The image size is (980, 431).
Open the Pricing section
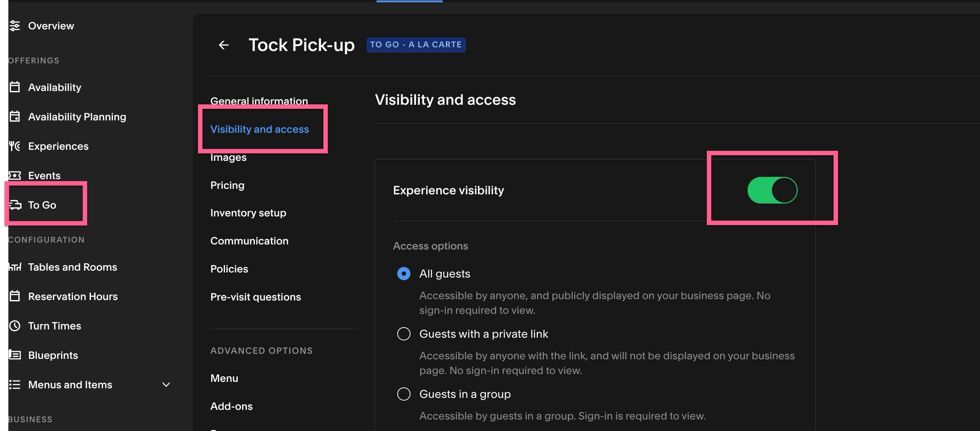click(227, 185)
